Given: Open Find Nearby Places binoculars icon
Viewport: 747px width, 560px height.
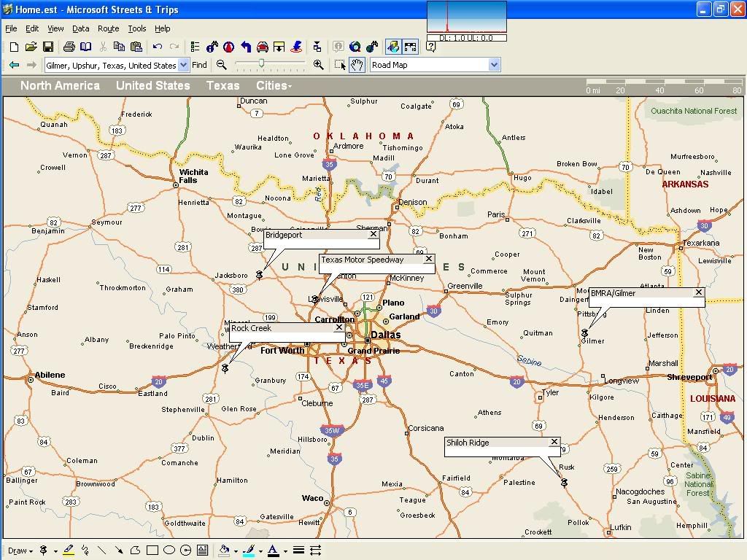Looking at the screenshot, I should (x=212, y=47).
